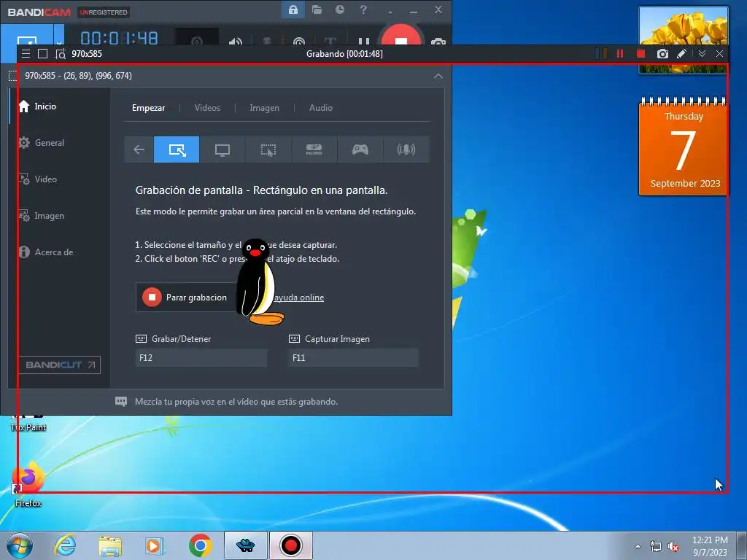The width and height of the screenshot is (747, 560).
Task: Switch to the Audio tab
Action: click(x=321, y=108)
